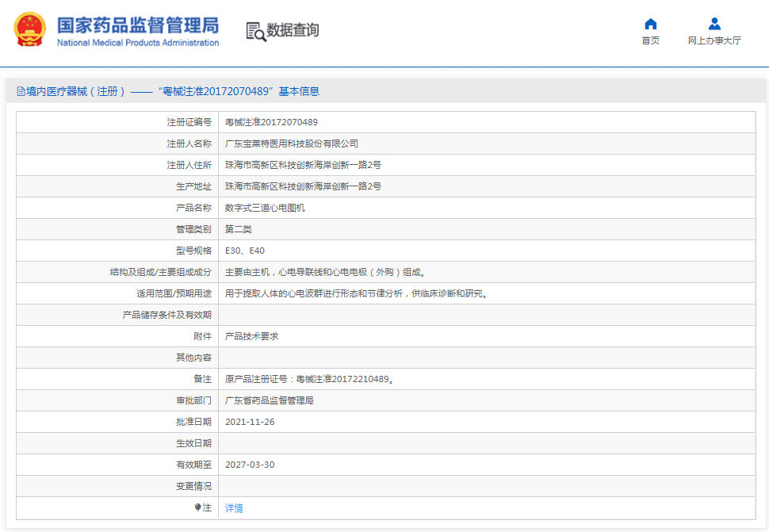Image resolution: width=769 pixels, height=532 pixels.
Task: Click the user icon above 网上办事大厅
Action: [x=714, y=24]
